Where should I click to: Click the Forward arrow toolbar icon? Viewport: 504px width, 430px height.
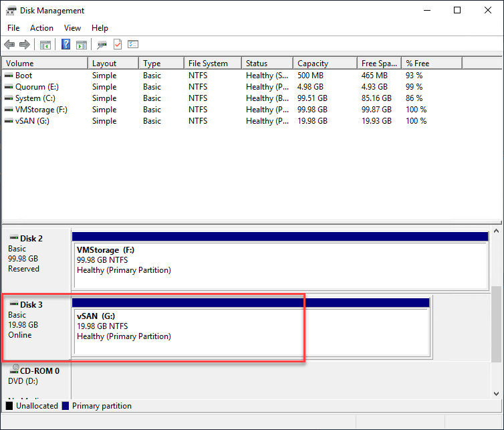[x=25, y=44]
